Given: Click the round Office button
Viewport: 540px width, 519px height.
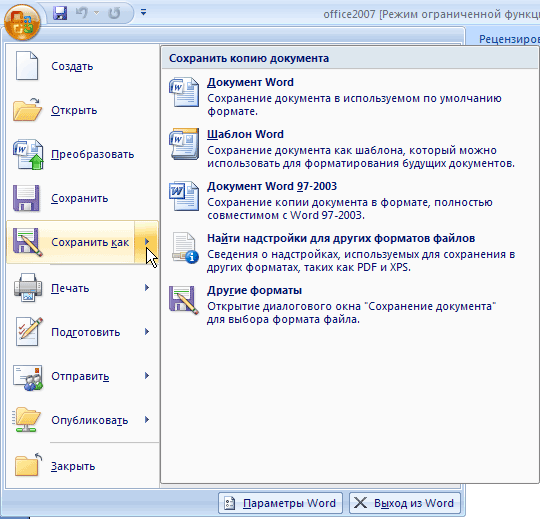Looking at the screenshot, I should [x=22, y=22].
